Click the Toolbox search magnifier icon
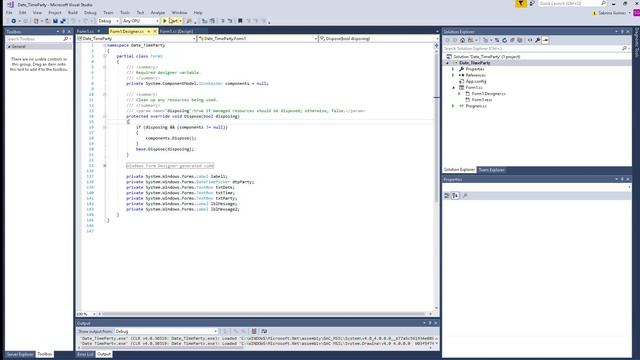Viewport: 640px width, 360px height. coord(66,39)
